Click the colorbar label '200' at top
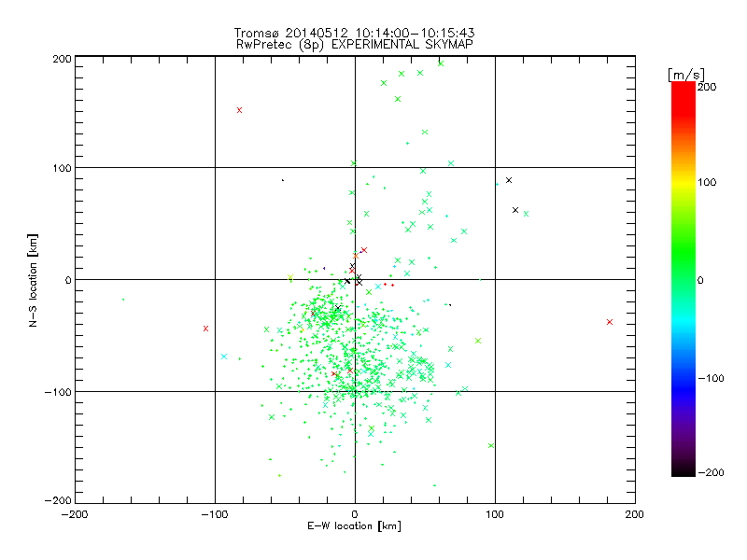Screen dimensions: 747x560 (x=707, y=87)
